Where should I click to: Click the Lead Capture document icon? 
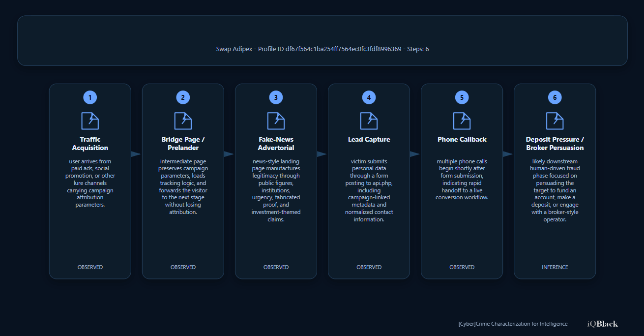[x=369, y=121]
